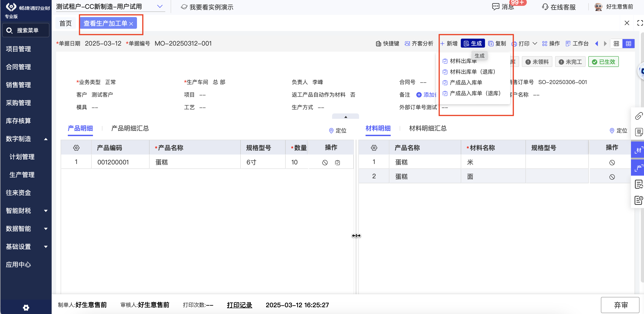Open 计划管理 in sidebar
This screenshot has height=314, width=644.
22,157
